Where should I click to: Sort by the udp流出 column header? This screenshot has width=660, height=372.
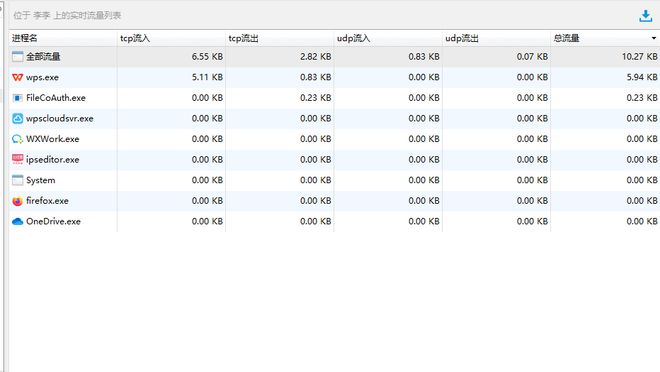(x=496, y=38)
